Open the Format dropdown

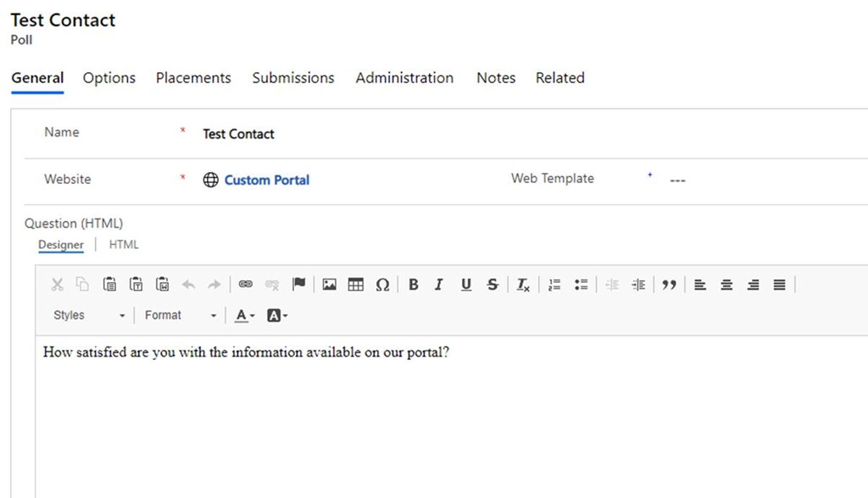(180, 315)
